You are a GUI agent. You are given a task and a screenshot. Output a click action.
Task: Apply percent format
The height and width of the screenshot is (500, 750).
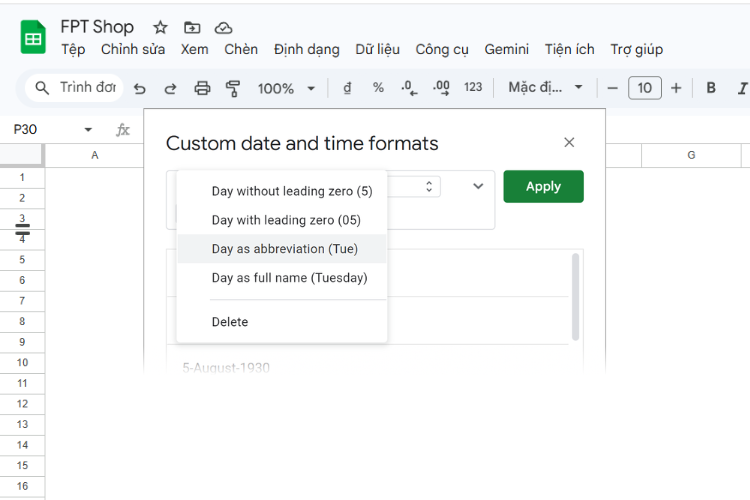coord(378,88)
